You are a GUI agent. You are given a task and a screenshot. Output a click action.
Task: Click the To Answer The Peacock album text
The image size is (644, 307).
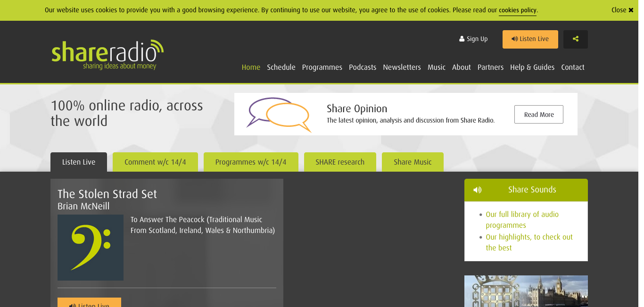pyautogui.click(x=203, y=225)
